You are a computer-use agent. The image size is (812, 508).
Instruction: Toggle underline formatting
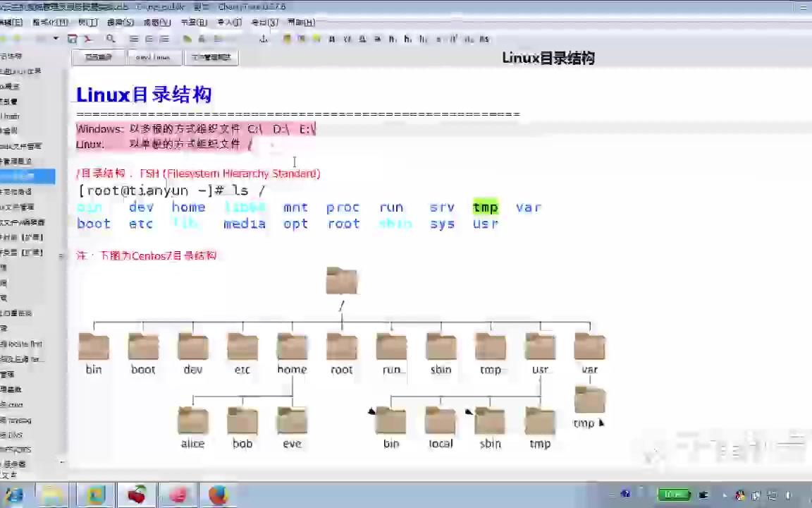362,39
